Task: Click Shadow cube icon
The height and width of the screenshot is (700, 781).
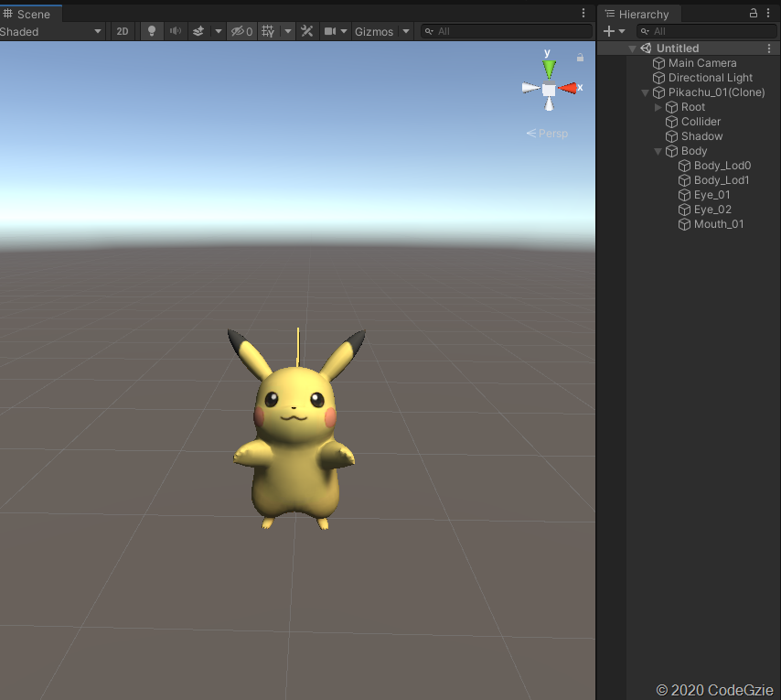Action: point(672,136)
